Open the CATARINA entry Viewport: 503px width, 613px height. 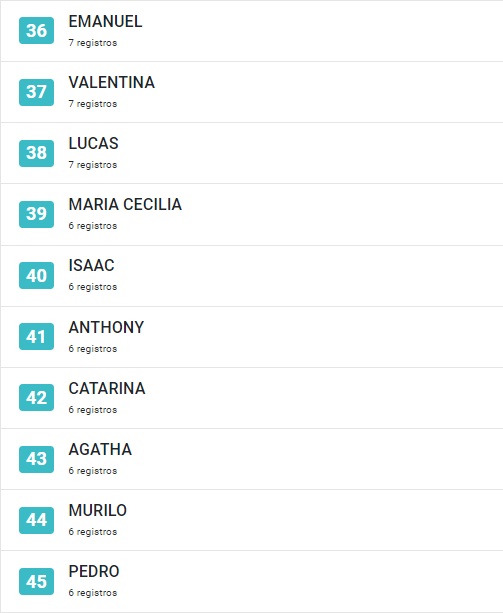point(107,388)
